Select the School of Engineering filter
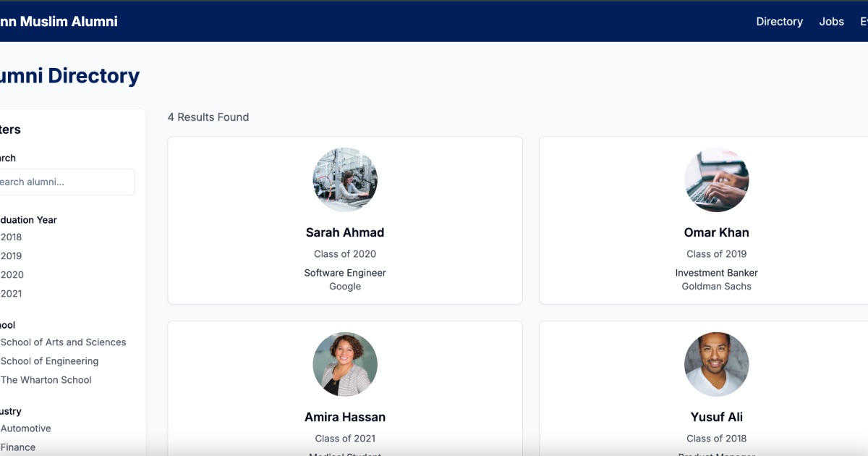Viewport: 868px width, 456px height. pos(49,360)
